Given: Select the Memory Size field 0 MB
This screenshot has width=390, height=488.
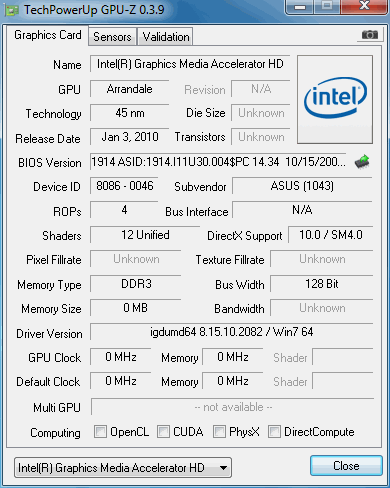Looking at the screenshot, I should pos(136,308).
